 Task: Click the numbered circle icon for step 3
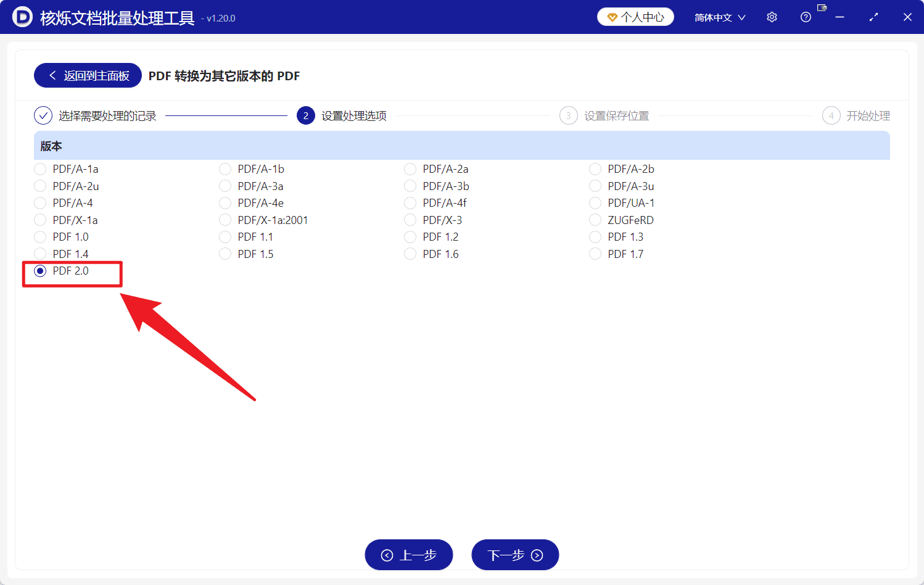568,115
